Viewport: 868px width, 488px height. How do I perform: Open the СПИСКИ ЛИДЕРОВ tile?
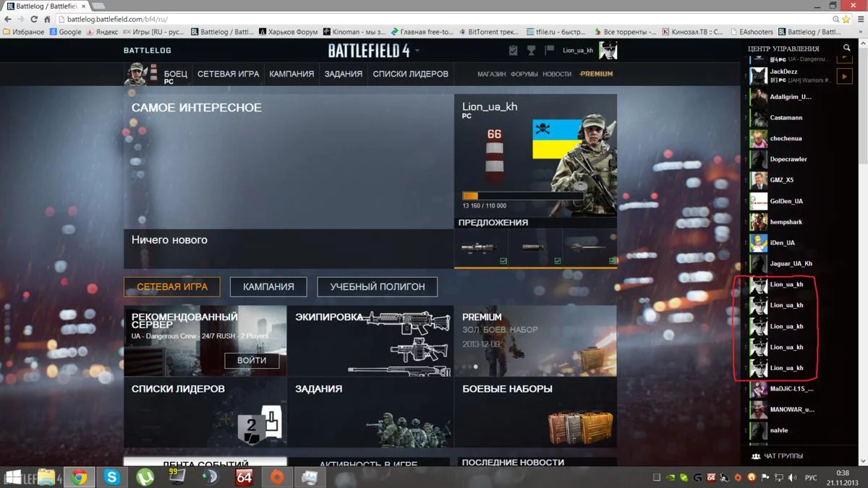[205, 412]
